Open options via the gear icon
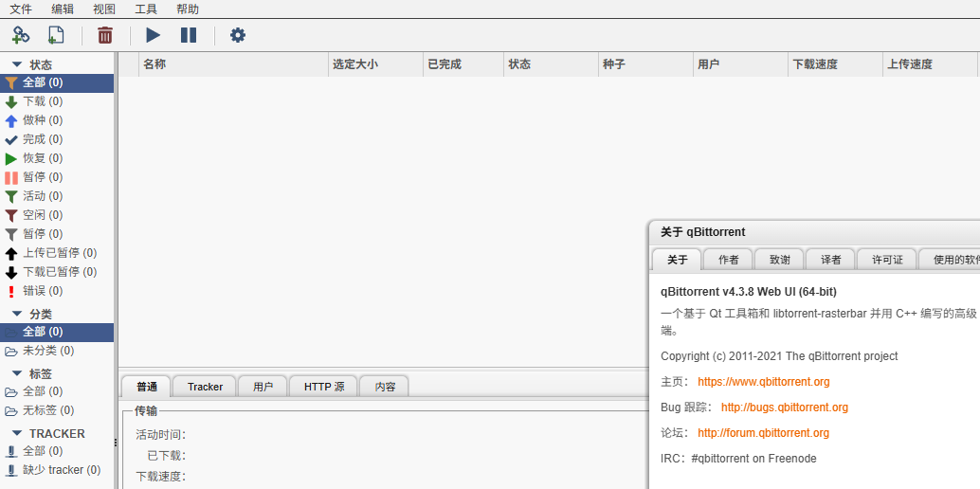The width and height of the screenshot is (980, 489). [x=238, y=35]
